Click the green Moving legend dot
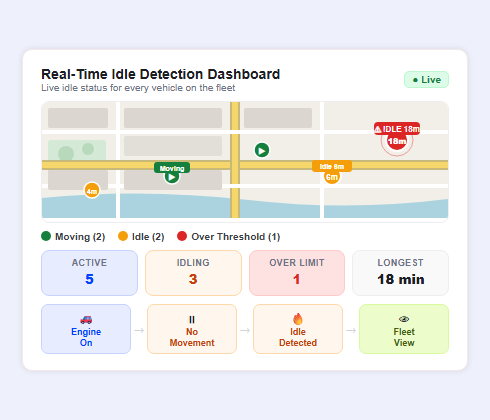This screenshot has height=420, width=490. pyautogui.click(x=46, y=236)
